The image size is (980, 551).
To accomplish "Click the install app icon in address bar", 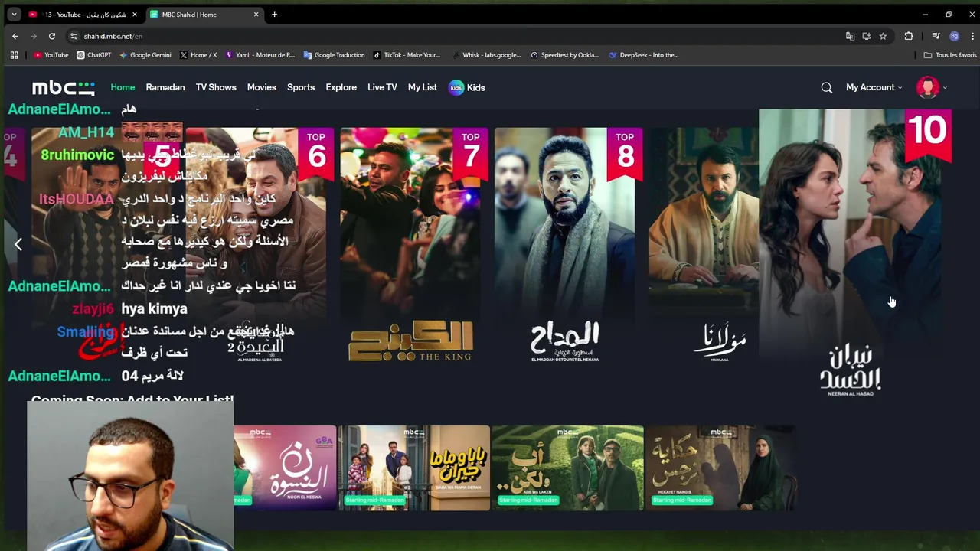I will click(x=867, y=36).
